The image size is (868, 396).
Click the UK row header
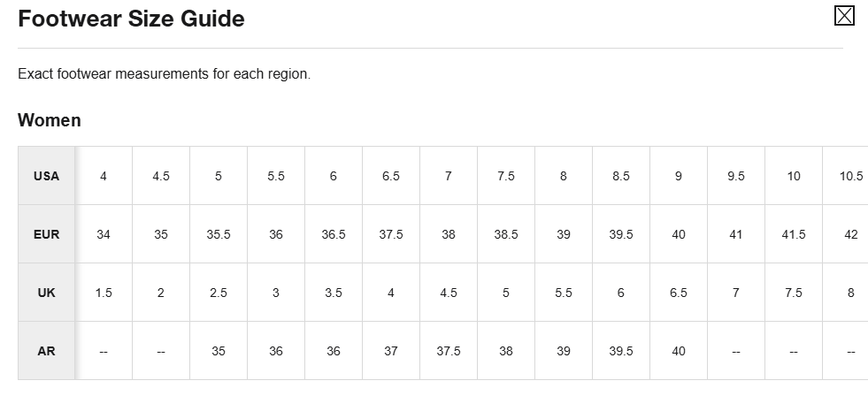[47, 293]
